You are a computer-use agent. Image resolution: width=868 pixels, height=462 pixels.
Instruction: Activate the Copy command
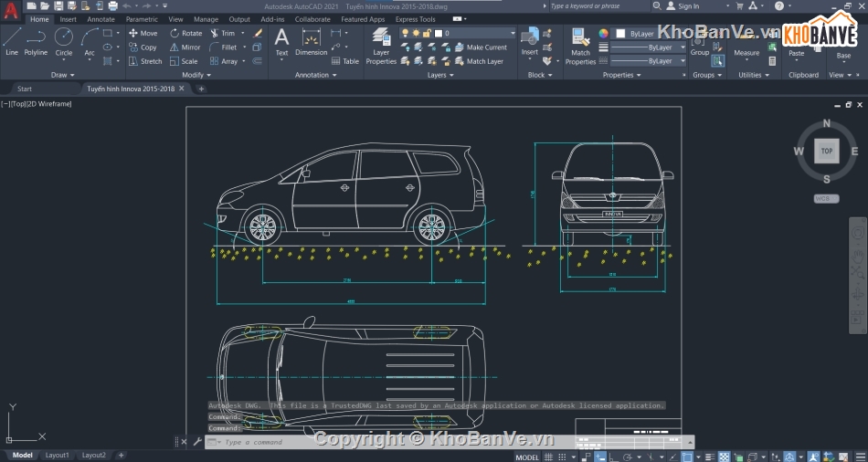tap(143, 47)
